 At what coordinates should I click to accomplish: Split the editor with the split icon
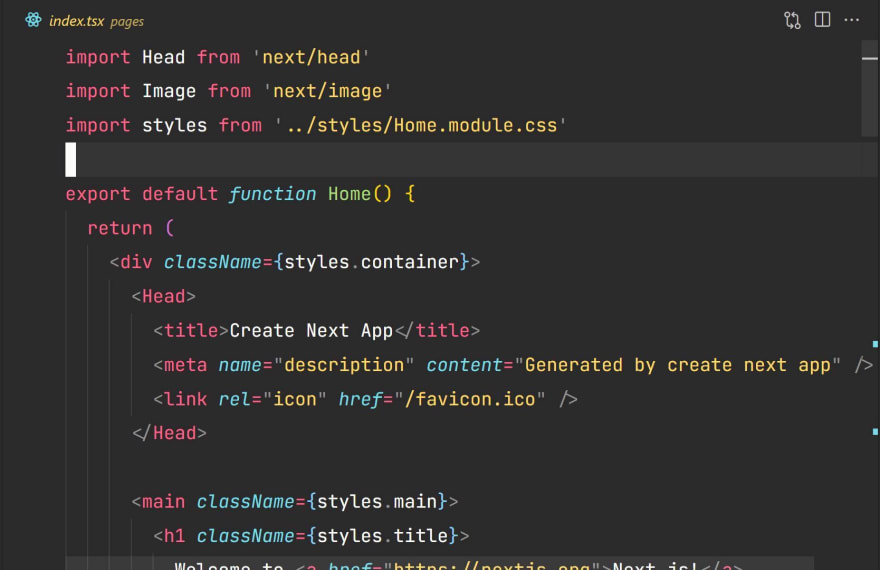point(822,20)
